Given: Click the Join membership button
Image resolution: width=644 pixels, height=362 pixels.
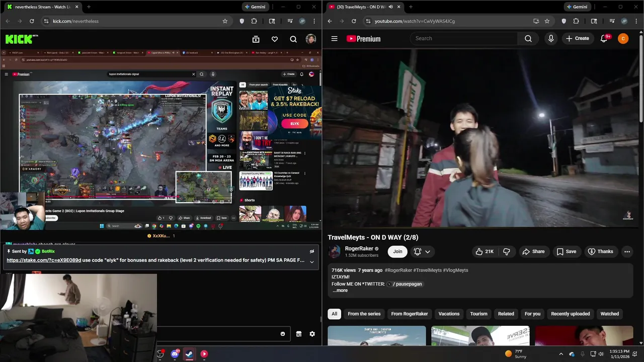Looking at the screenshot, I should [397, 251].
